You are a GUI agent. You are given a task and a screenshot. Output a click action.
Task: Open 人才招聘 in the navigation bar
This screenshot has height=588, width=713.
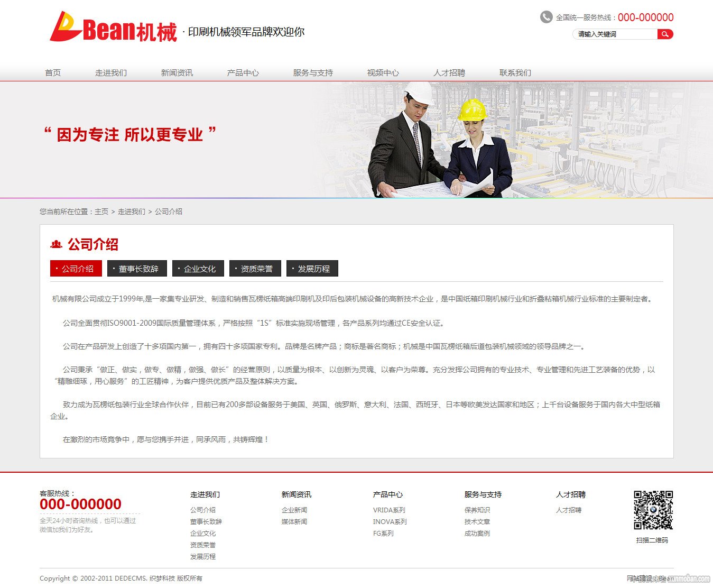(x=449, y=73)
